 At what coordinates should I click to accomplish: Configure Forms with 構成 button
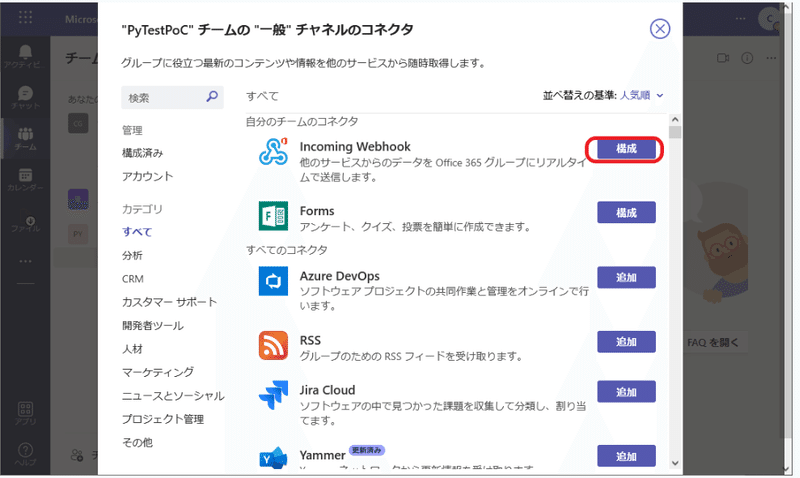tap(626, 213)
